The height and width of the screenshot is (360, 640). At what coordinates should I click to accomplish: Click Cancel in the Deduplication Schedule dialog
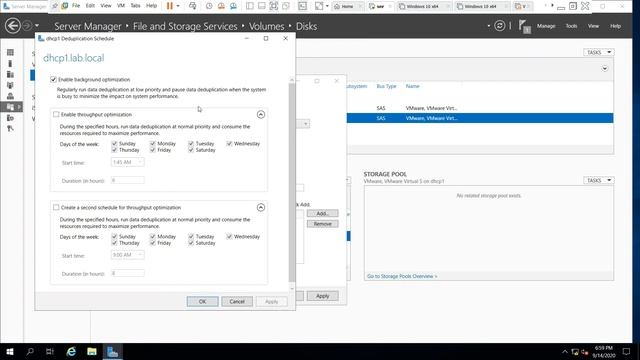pos(237,301)
